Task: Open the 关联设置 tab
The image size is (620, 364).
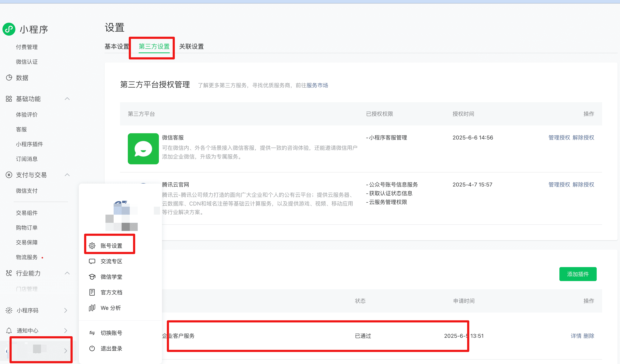Action: tap(191, 46)
